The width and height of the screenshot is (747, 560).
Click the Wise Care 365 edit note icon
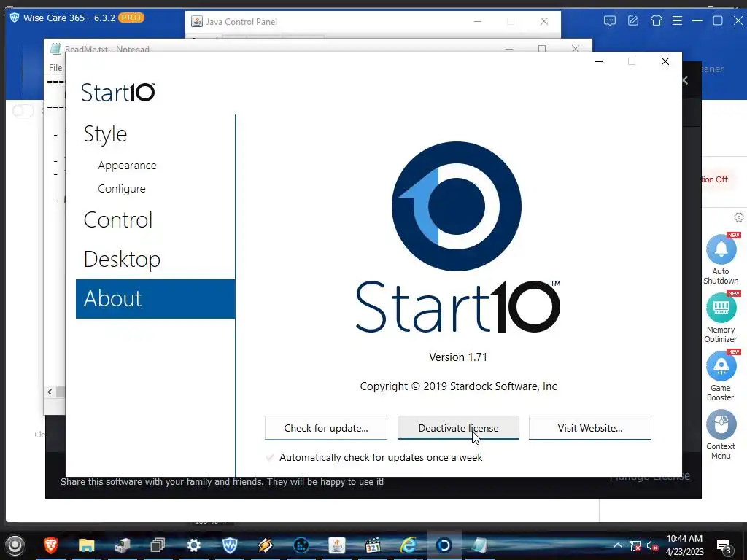tap(633, 20)
